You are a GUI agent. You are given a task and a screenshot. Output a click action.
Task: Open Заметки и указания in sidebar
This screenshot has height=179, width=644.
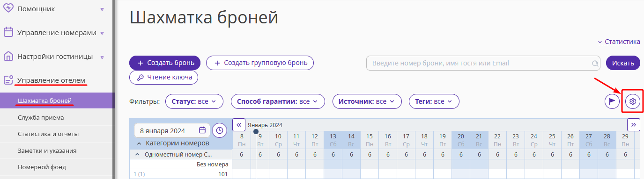pos(47,150)
